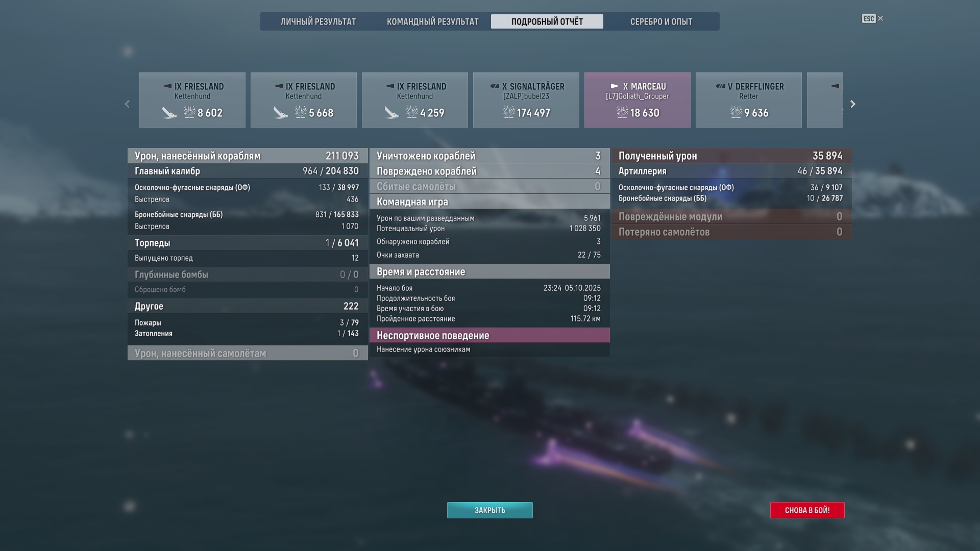Select the X Signalträger bubel23 card

point(526,100)
